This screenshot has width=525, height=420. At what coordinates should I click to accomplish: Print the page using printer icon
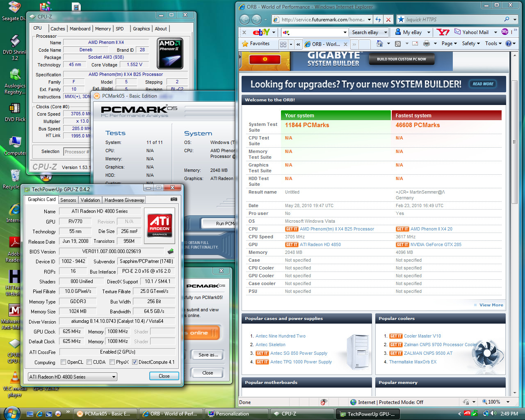pyautogui.click(x=427, y=43)
